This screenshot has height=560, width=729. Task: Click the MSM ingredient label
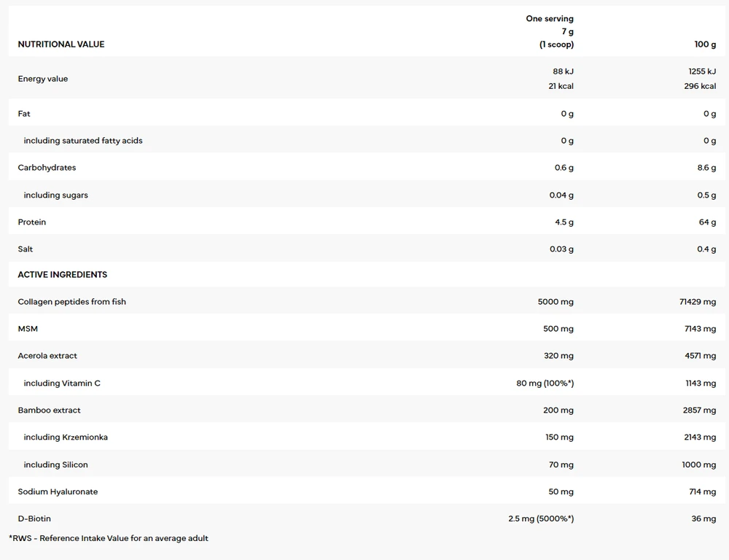28,328
